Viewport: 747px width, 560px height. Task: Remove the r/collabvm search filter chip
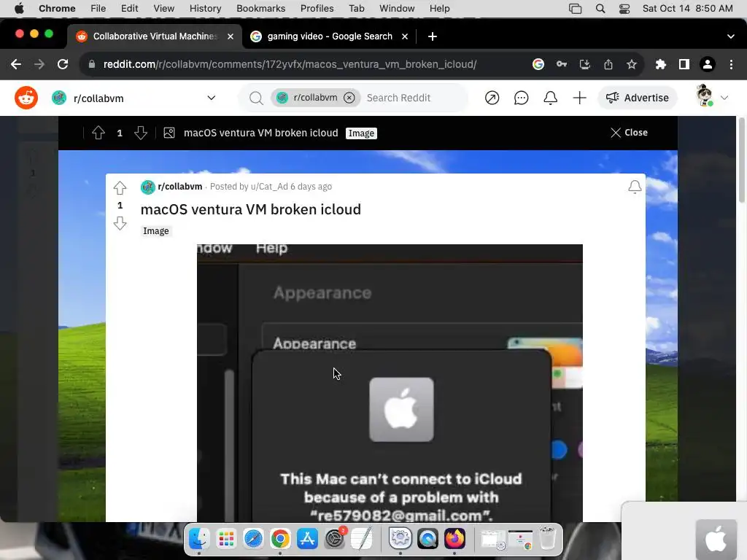coord(349,98)
